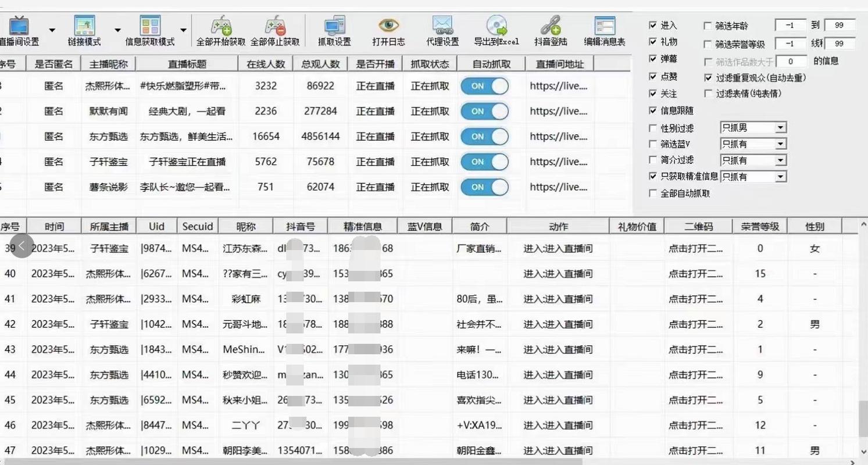
Task: Open the live URL for 薯条说影
Action: point(559,187)
